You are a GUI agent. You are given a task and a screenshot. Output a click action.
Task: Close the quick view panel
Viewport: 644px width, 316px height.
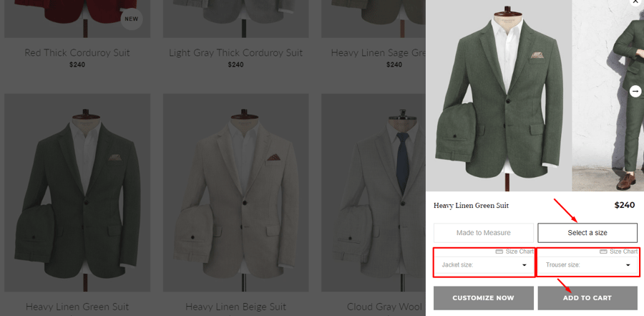(635, 2)
